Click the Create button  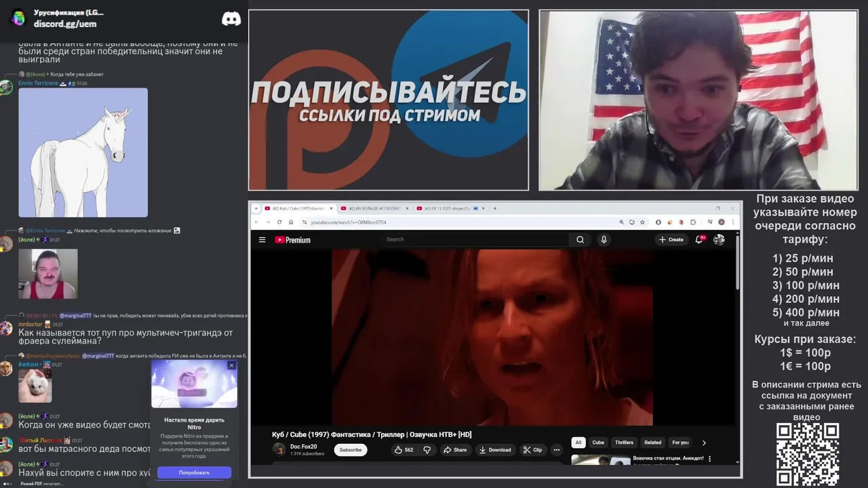[671, 239]
